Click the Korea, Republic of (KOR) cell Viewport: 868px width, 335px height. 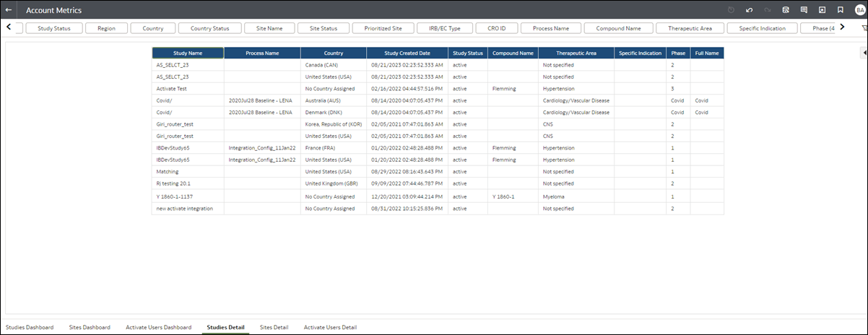coord(334,124)
